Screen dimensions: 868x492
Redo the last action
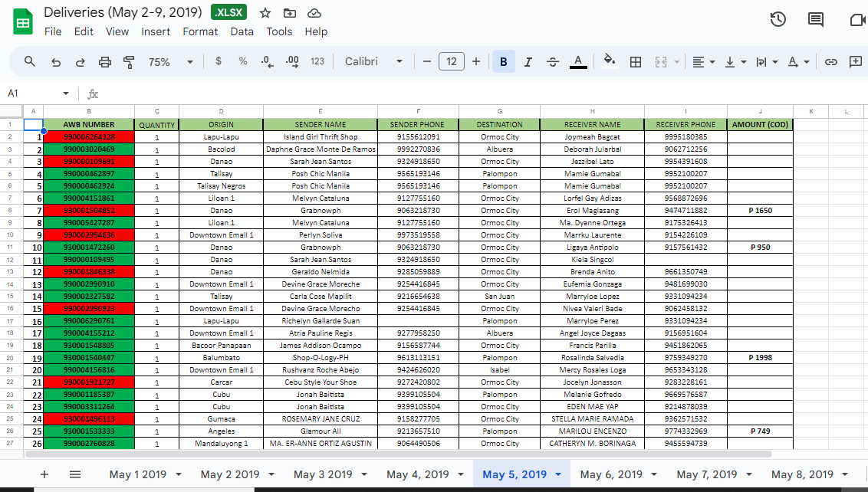(81, 62)
